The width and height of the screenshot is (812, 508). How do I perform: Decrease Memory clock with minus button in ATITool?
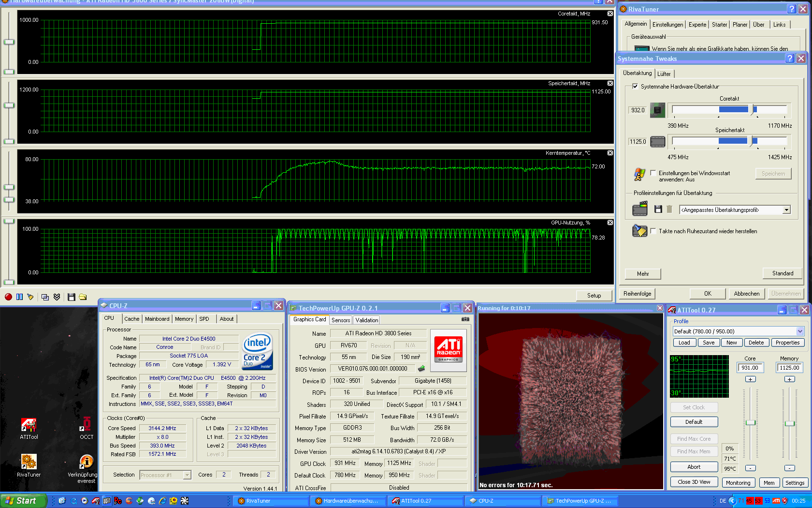(x=789, y=468)
